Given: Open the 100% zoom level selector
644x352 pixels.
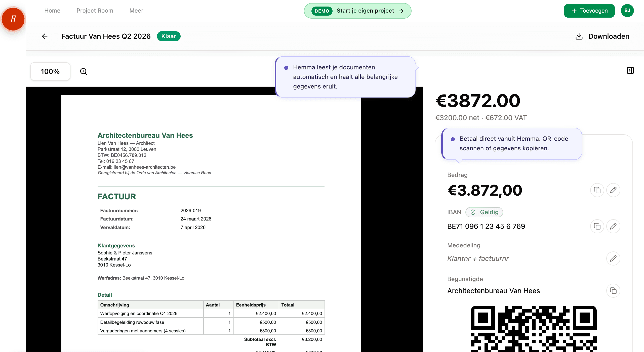Looking at the screenshot, I should 50,71.
